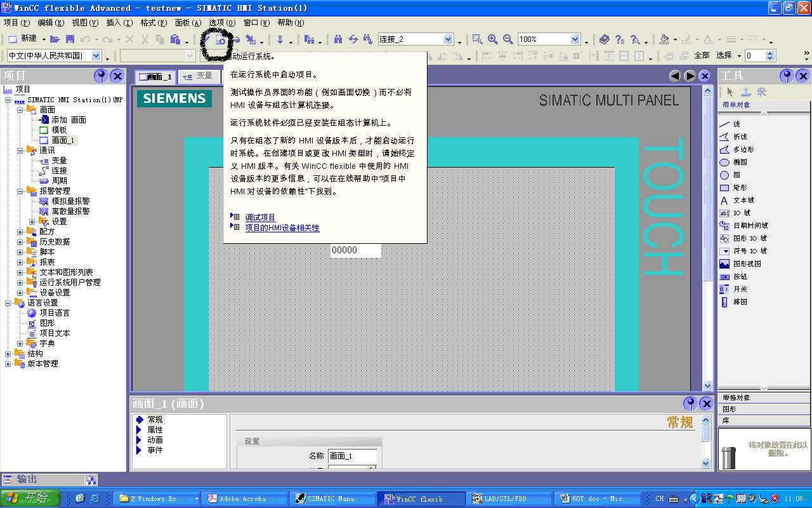Pin the 画面_1 properties panel
The height and width of the screenshot is (508, 812).
pyautogui.click(x=690, y=404)
